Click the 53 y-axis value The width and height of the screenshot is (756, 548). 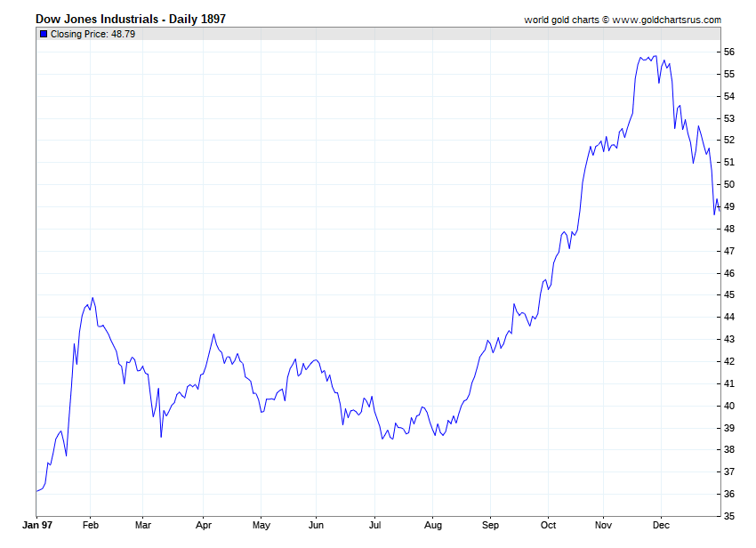(729, 118)
